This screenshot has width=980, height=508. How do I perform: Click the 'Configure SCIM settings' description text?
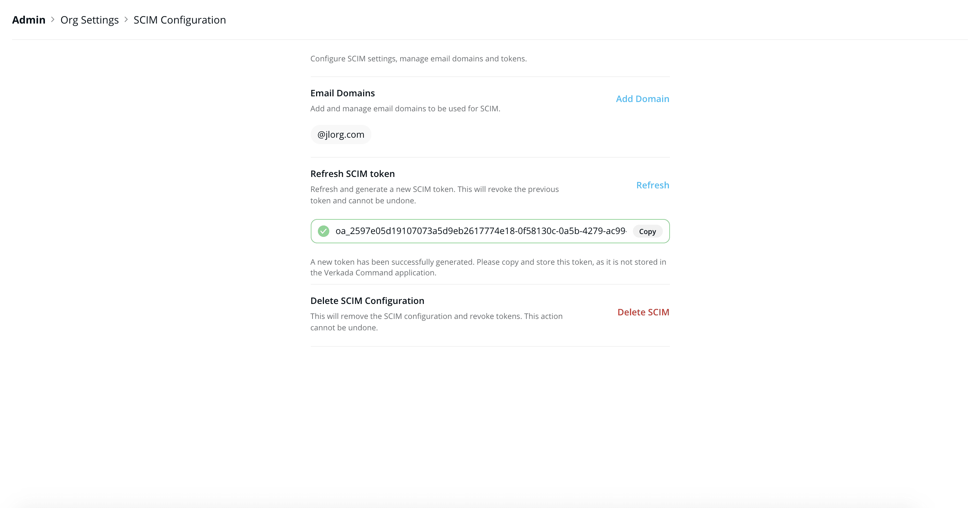coord(418,59)
